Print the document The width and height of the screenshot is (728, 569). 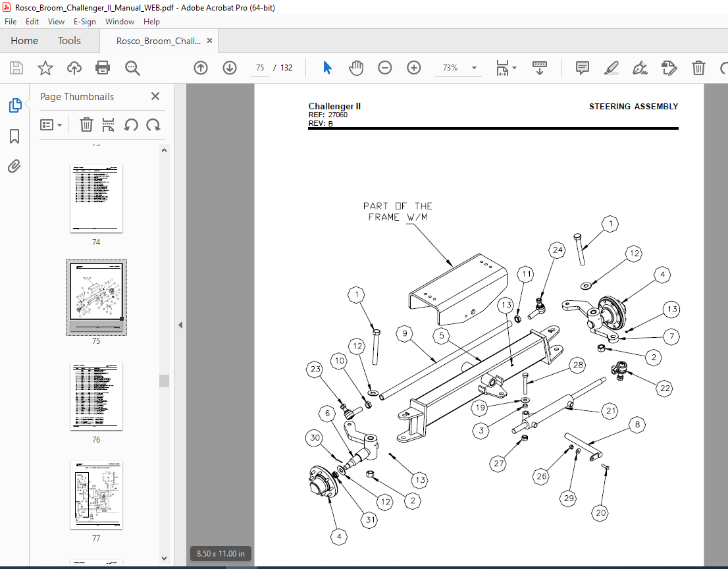[103, 68]
